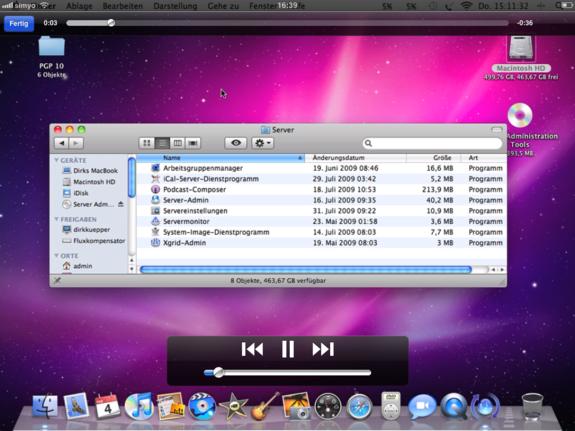Open the PGP 10 desktop folder
This screenshot has height=431, width=575.
point(51,47)
